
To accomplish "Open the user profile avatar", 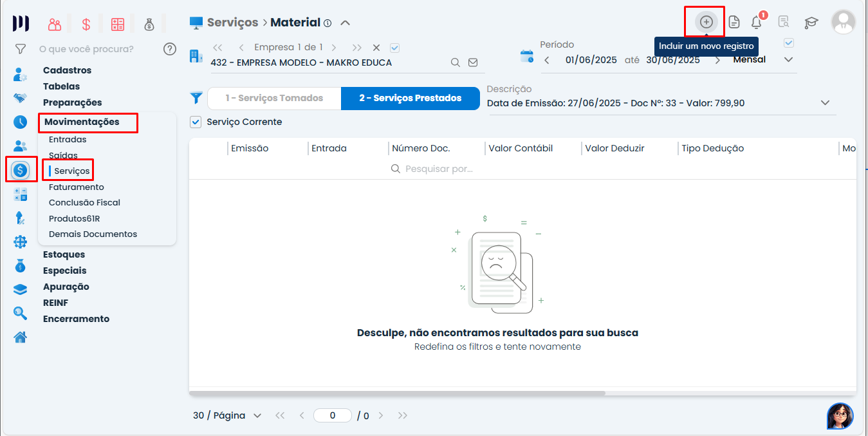I will click(843, 22).
